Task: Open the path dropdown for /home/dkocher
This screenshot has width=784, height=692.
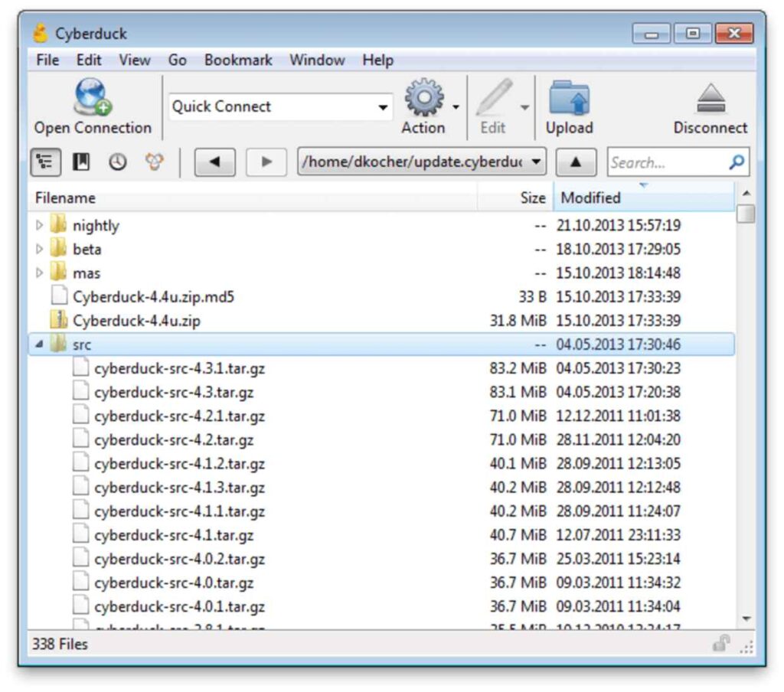Action: pos(537,162)
